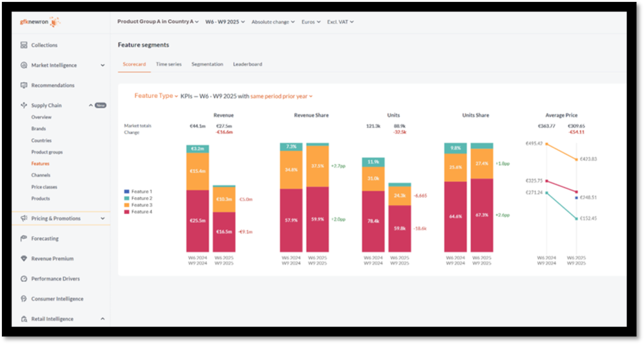Click the Recommendations icon

tap(24, 86)
